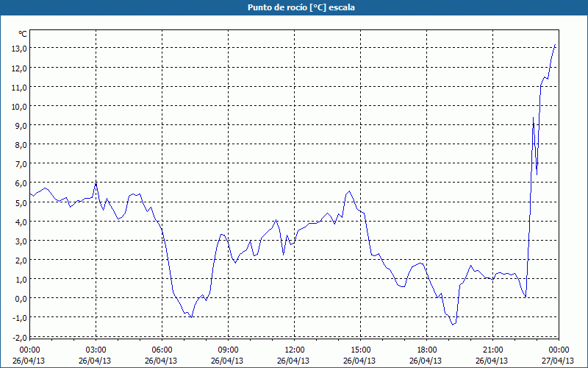This screenshot has height=368, width=588.
Task: Click the 6,0 y-axis label
Action: point(21,183)
